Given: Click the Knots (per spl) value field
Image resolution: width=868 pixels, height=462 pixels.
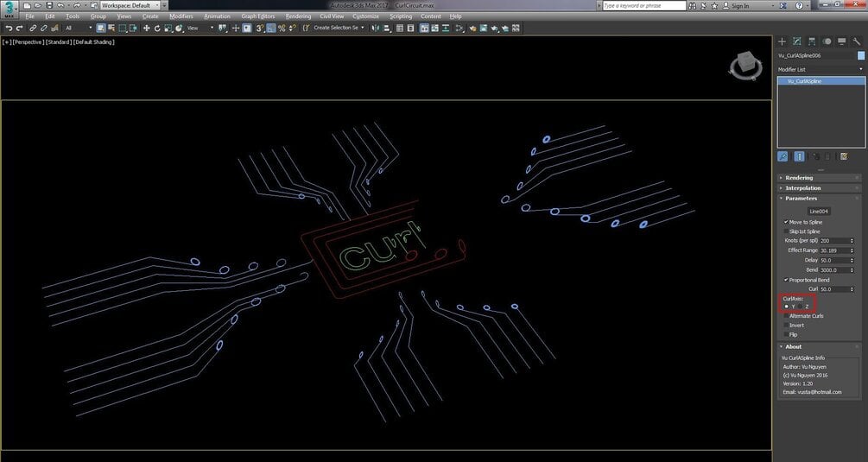Looking at the screenshot, I should pos(833,241).
